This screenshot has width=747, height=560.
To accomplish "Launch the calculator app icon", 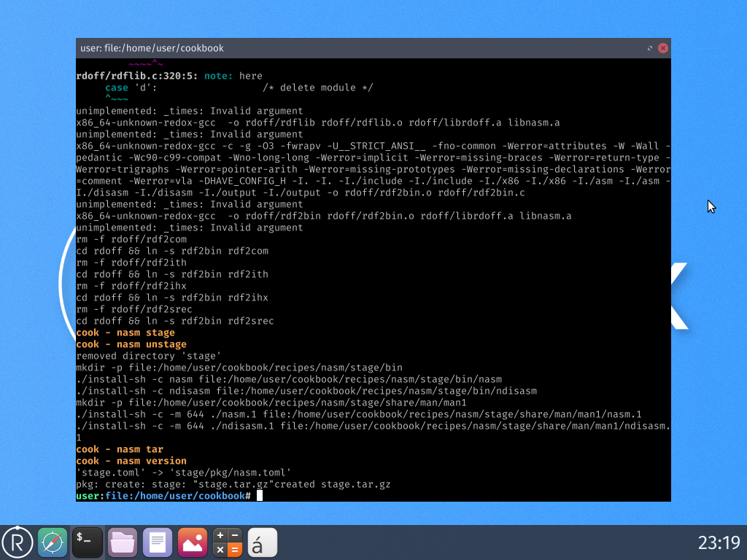I will (x=228, y=542).
